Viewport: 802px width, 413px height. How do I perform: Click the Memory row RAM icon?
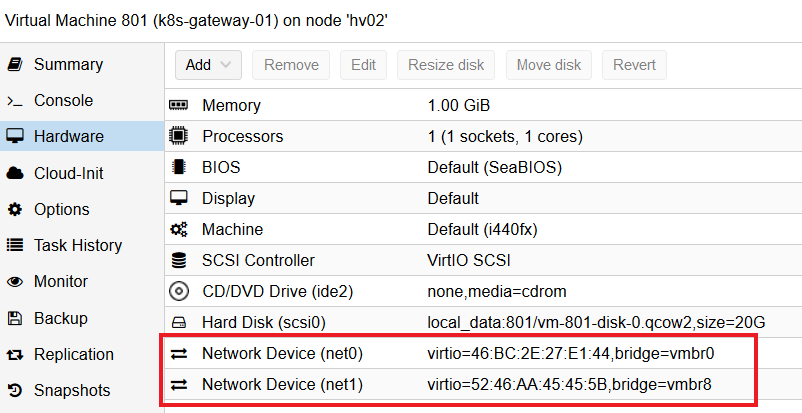point(179,105)
